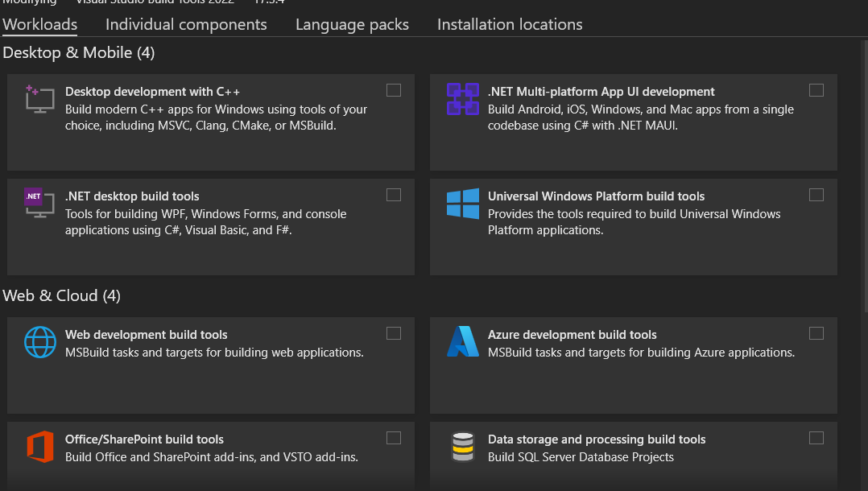Click the 'Desktop development with C++' title
Screen dimensions: 868x491
(x=152, y=91)
